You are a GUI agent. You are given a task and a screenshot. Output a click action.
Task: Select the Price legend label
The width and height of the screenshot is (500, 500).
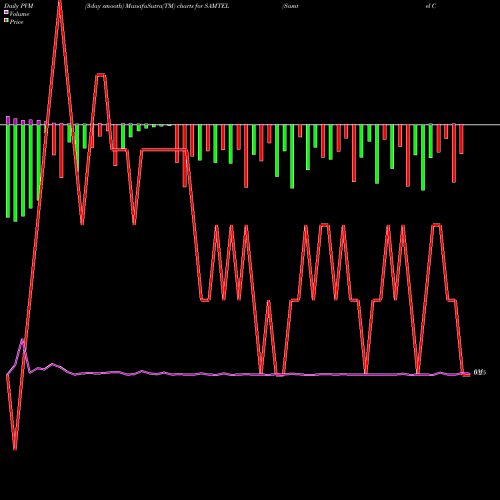[x=16, y=22]
